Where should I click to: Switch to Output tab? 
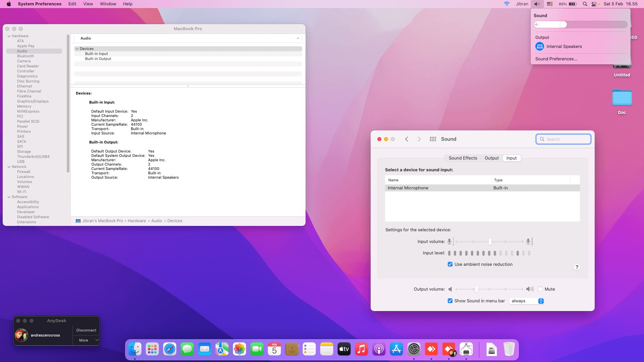[491, 158]
